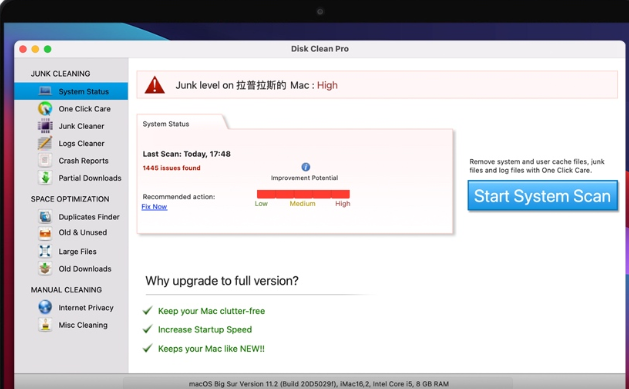Click the System Status laptop icon
This screenshot has width=629, height=389.
point(45,91)
